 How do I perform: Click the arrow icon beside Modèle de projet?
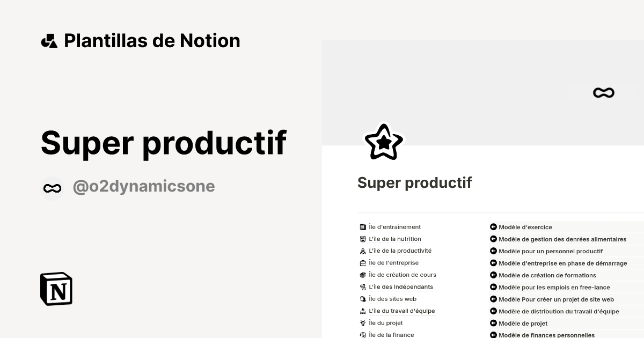coord(493,323)
